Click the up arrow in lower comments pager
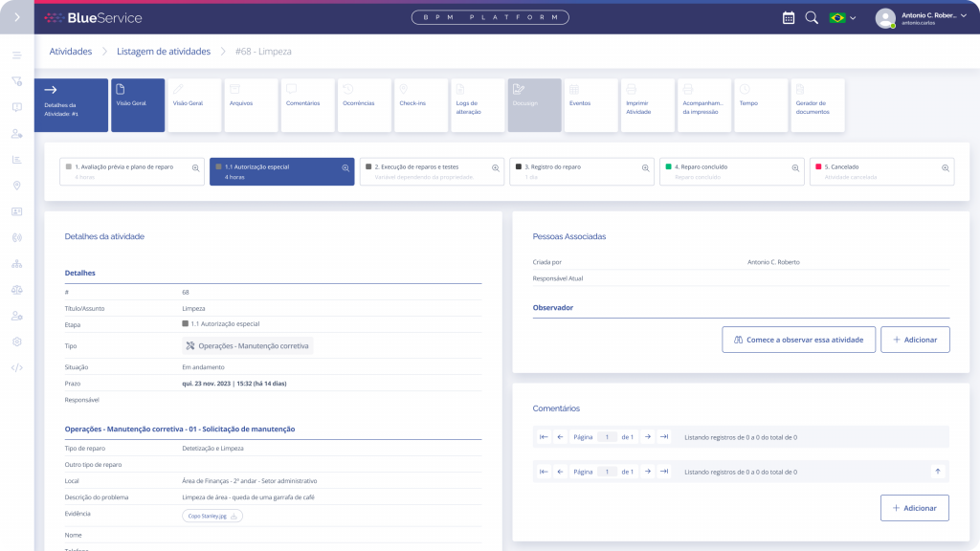980x551 pixels. (938, 472)
